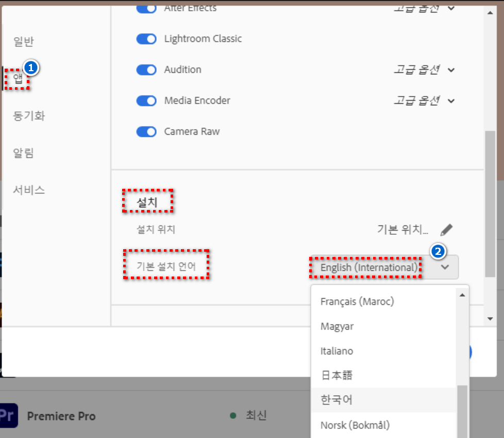Expand Audition advanced options chevron
This screenshot has height=438, width=504.
451,70
